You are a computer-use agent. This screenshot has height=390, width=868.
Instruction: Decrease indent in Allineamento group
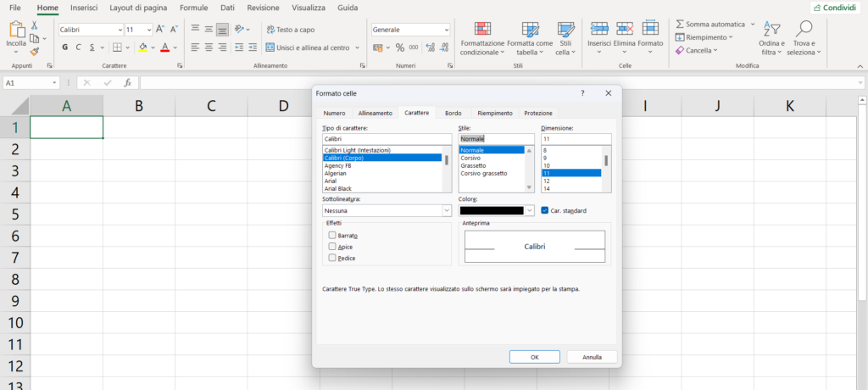(239, 47)
